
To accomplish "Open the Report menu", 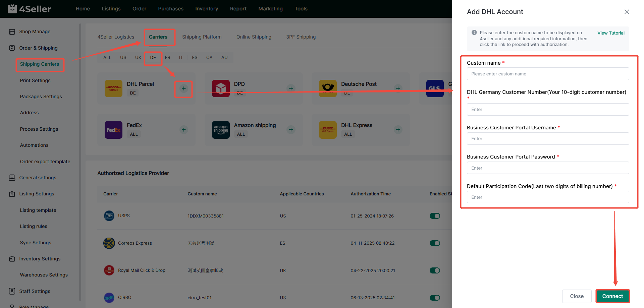I will click(x=238, y=9).
